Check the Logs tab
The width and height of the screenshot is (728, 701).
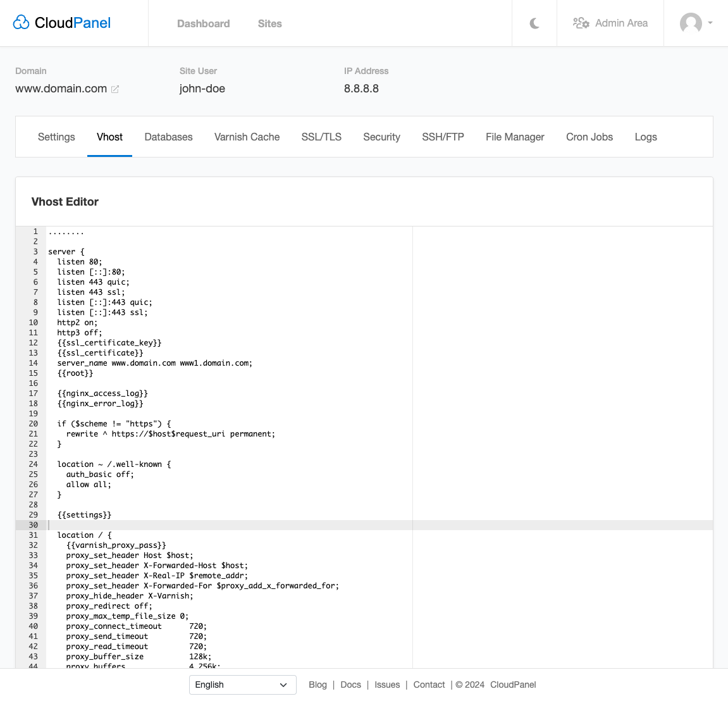coord(645,137)
